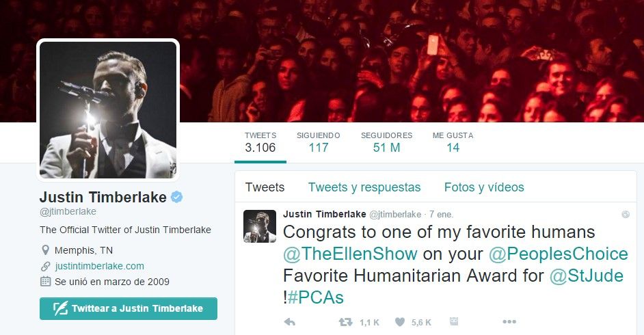Open justintimberlake.com link
The image size is (644, 335).
pos(99,266)
